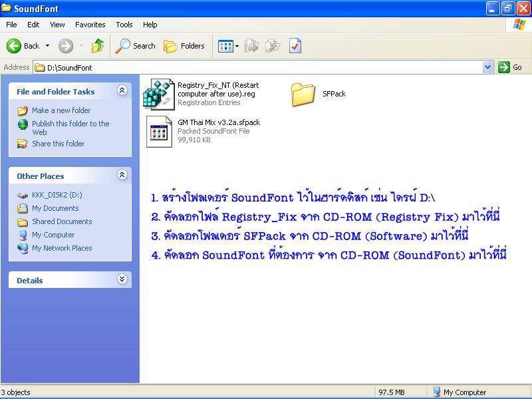Open the Favorites menu
Screen dimensions: 532x399
point(90,25)
